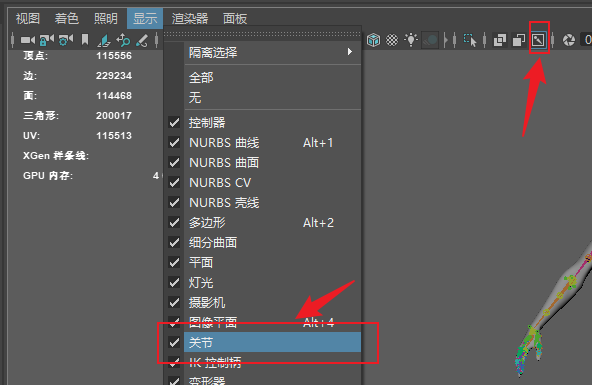The image size is (592, 385).
Task: Click the cyan shaded cube icon
Action: click(373, 40)
